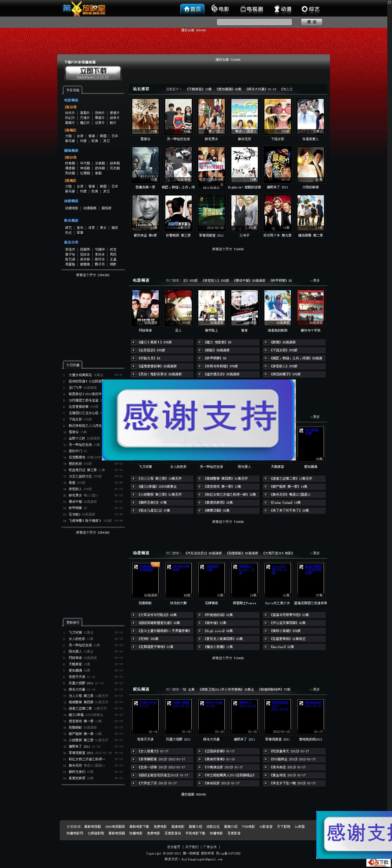Open 磨坊与十字架 movie poster

310,308
